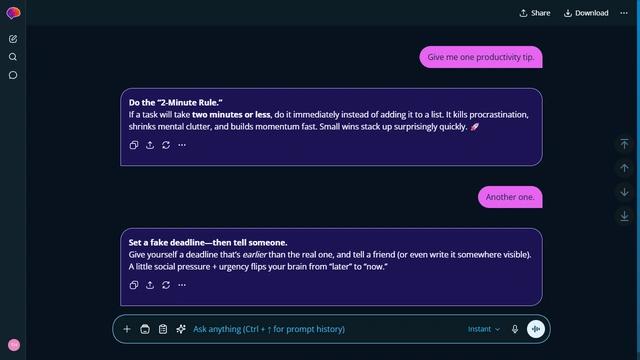Open more options for 2-Minute Rule response
Screen dimensions: 640x360
click(182, 145)
